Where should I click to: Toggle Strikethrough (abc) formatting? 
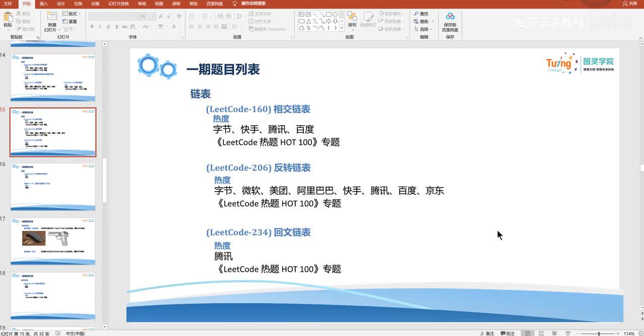point(125,27)
